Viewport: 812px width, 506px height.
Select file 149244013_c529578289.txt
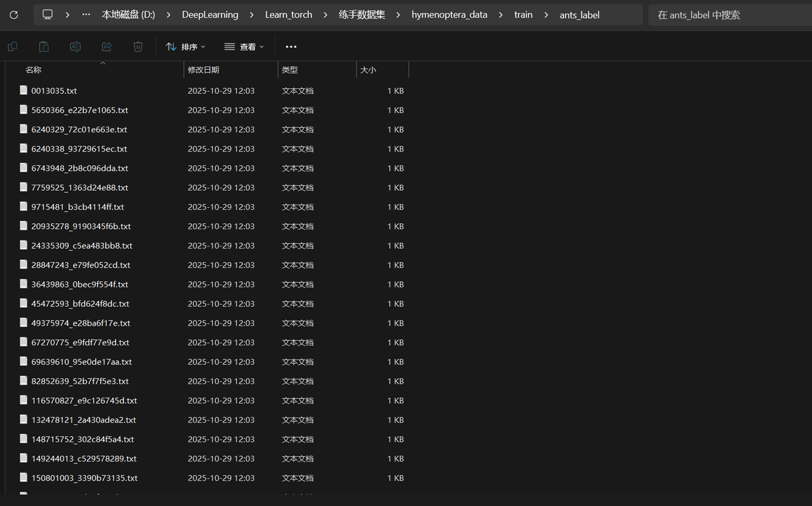(84, 459)
